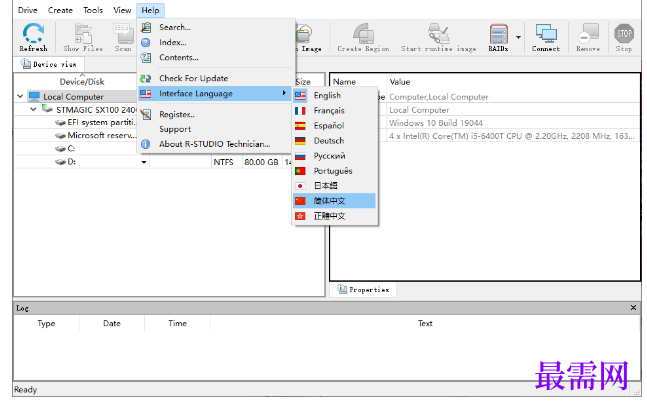Screen dimensions: 647x407
Task: Open the Drive menu
Action: pyautogui.click(x=28, y=10)
